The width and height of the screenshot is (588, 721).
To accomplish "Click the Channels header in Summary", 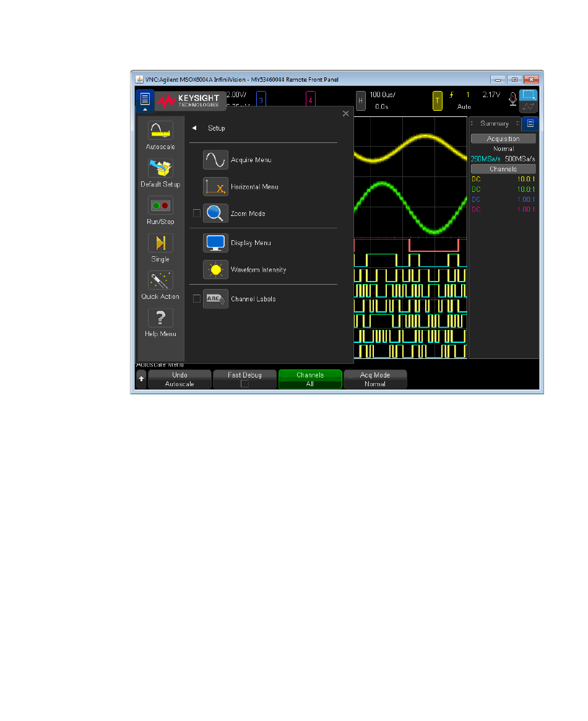I will pos(503,169).
